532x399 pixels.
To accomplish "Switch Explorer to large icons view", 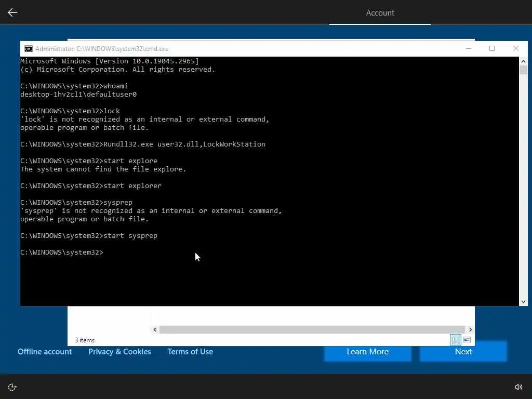I will pos(467,340).
